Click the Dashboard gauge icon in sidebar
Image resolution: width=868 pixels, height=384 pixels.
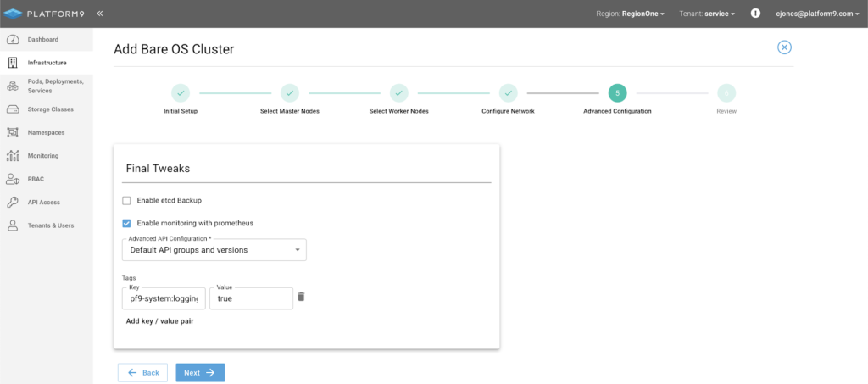12,40
